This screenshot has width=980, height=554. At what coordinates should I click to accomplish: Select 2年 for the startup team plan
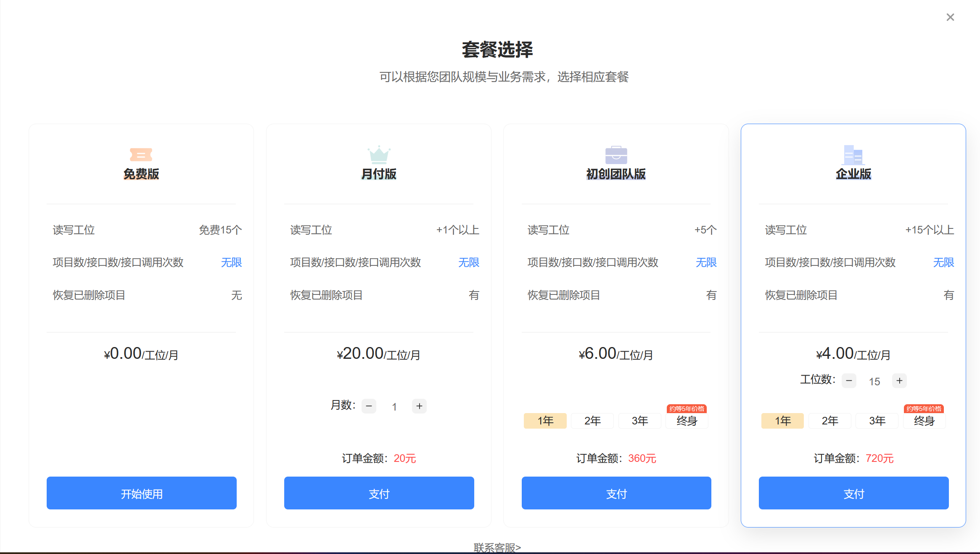pyautogui.click(x=592, y=421)
